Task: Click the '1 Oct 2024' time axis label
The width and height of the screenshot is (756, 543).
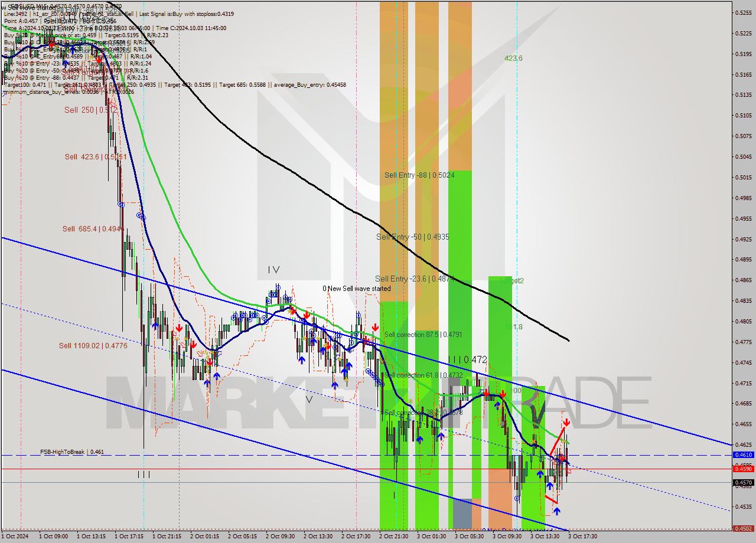Action: point(15,537)
